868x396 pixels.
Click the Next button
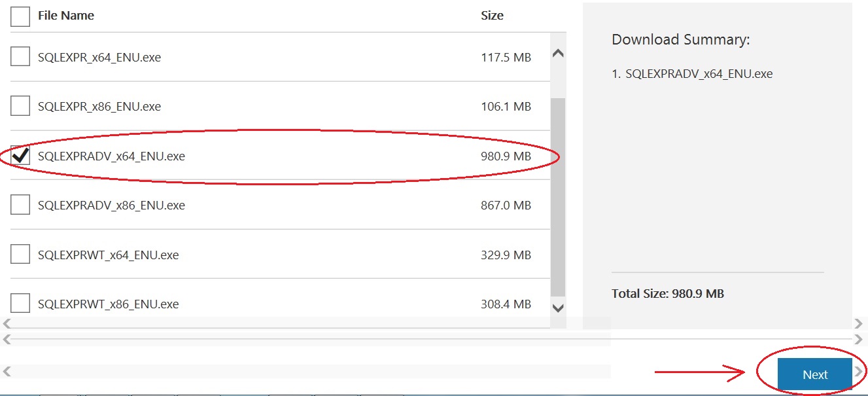click(815, 374)
